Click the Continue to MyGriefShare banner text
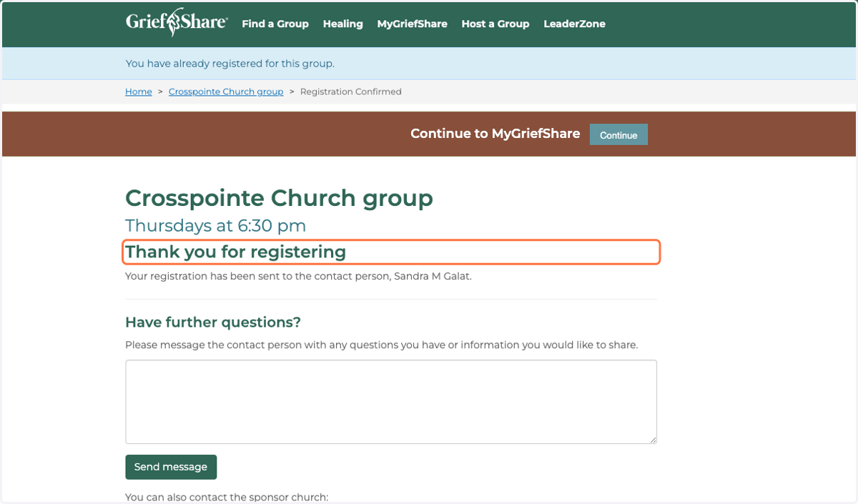Screen dimensions: 858x504 click(495, 134)
